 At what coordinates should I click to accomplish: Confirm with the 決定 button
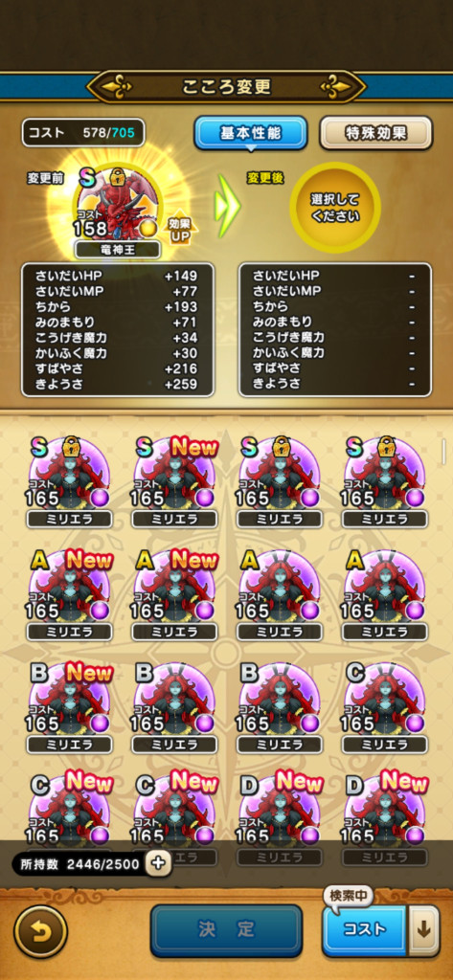(x=226, y=930)
